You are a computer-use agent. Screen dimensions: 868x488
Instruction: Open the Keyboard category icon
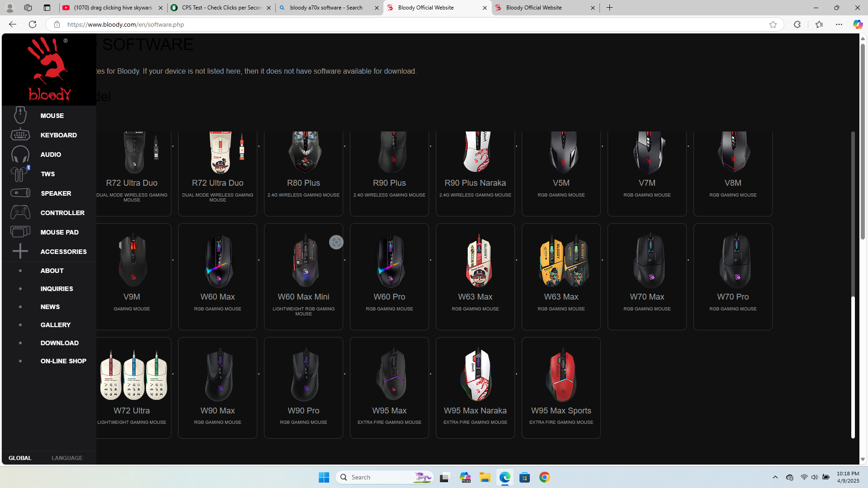coord(20,135)
